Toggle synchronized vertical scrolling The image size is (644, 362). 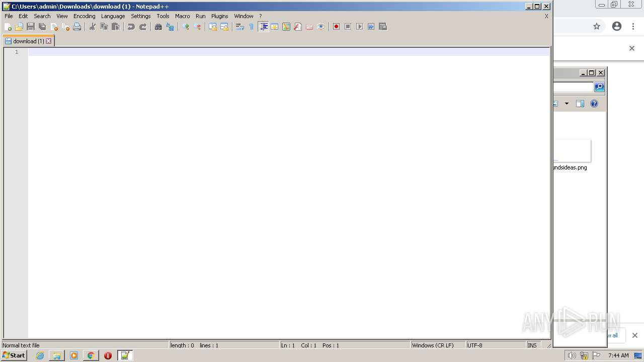coord(213,27)
